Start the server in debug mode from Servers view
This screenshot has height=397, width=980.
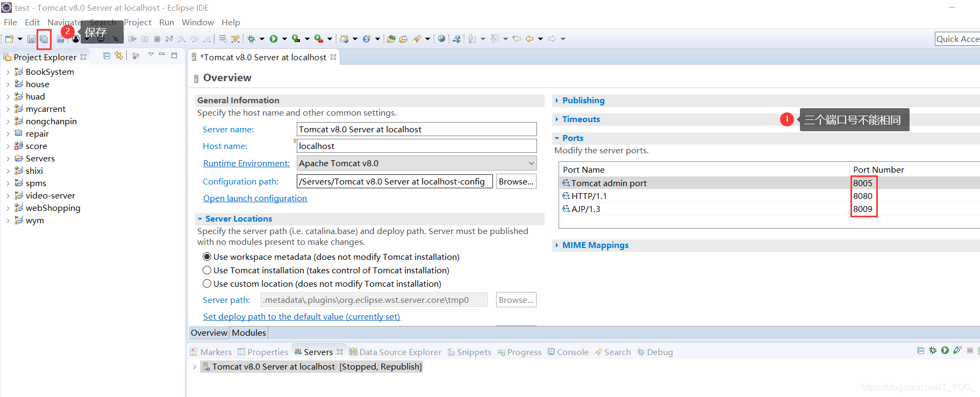pos(933,351)
